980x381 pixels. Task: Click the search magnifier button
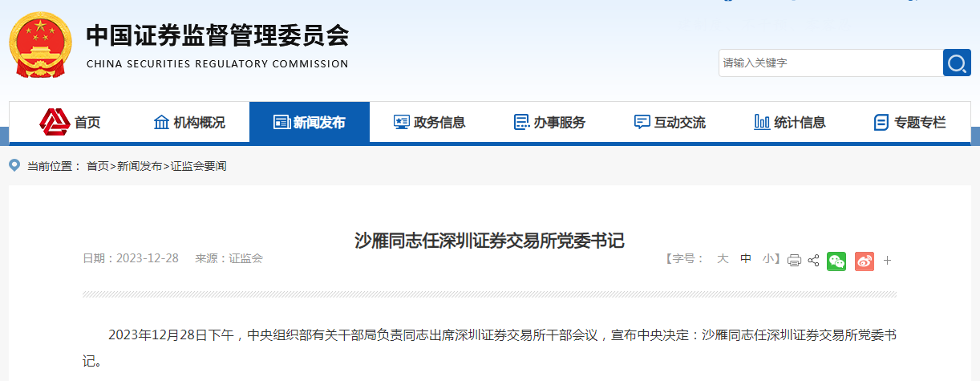click(x=957, y=63)
